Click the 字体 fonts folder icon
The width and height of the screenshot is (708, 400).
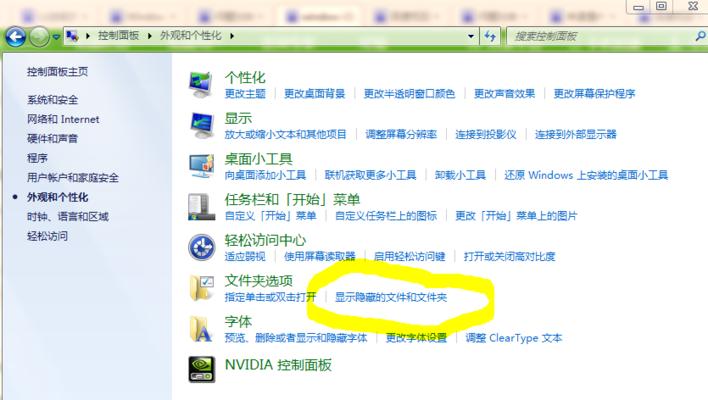click(200, 329)
